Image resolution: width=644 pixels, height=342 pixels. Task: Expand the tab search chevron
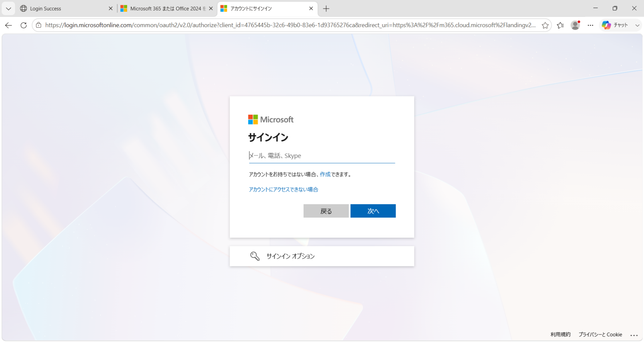tap(8, 9)
